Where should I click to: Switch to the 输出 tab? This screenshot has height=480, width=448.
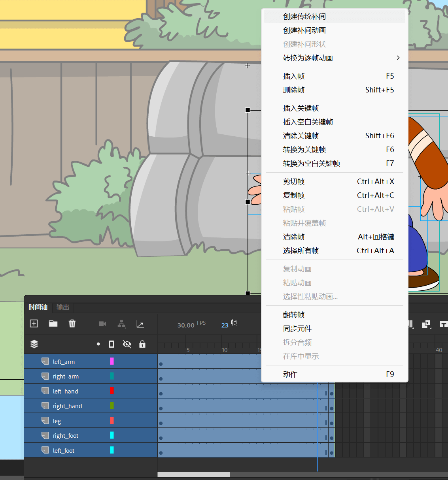[63, 307]
